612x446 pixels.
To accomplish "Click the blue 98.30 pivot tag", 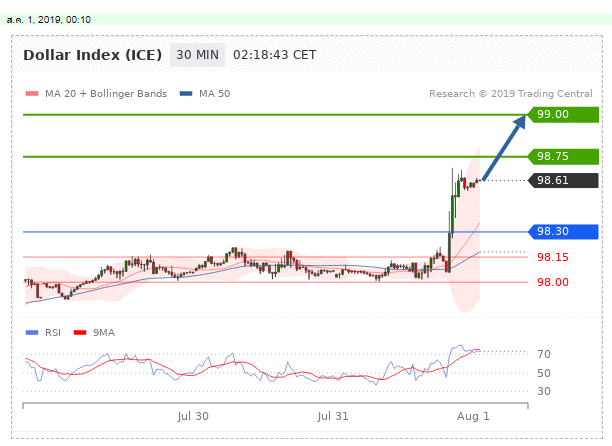I will click(x=563, y=232).
